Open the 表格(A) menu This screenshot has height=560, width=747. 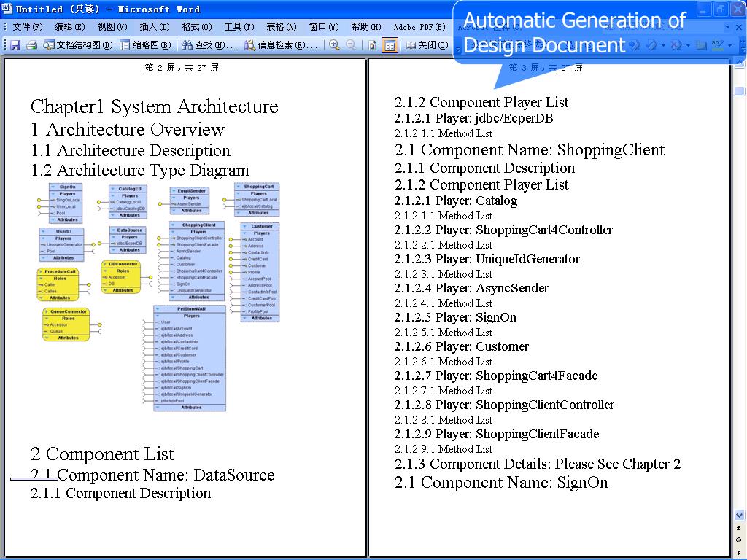pos(282,27)
